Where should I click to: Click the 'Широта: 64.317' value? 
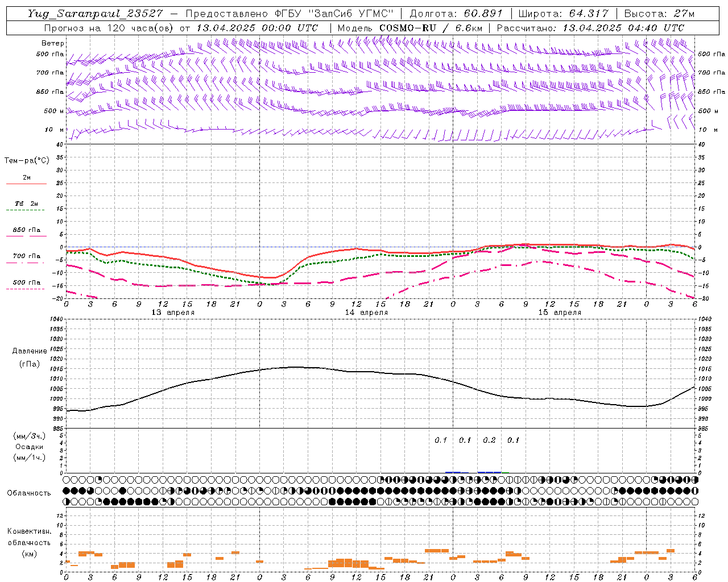tap(563, 14)
